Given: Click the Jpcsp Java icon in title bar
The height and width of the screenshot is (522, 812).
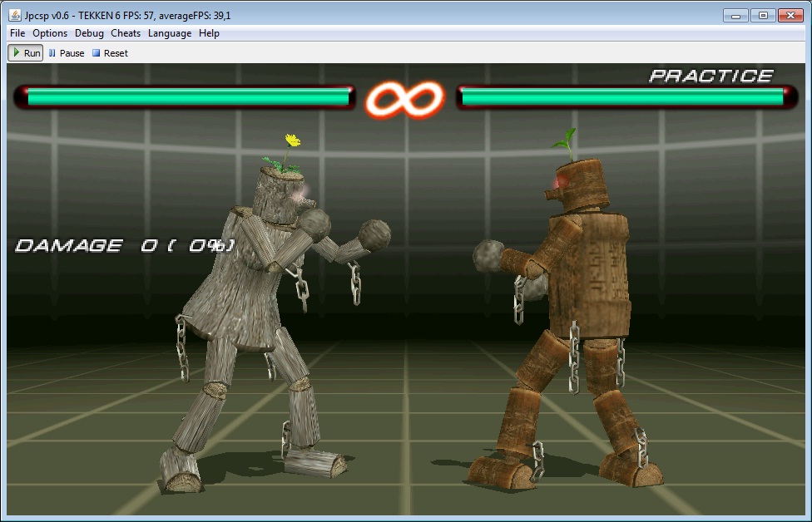Looking at the screenshot, I should pos(14,15).
